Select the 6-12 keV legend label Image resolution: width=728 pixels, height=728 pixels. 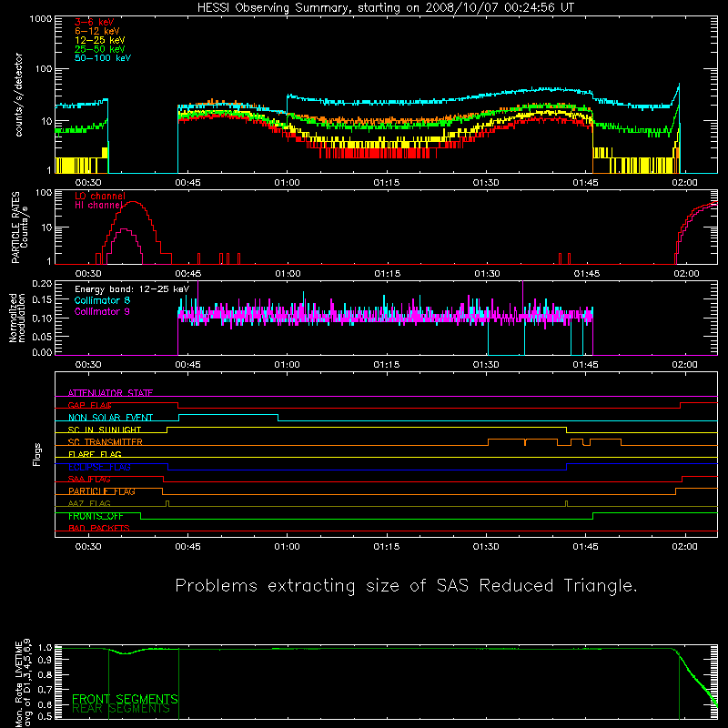pyautogui.click(x=97, y=31)
